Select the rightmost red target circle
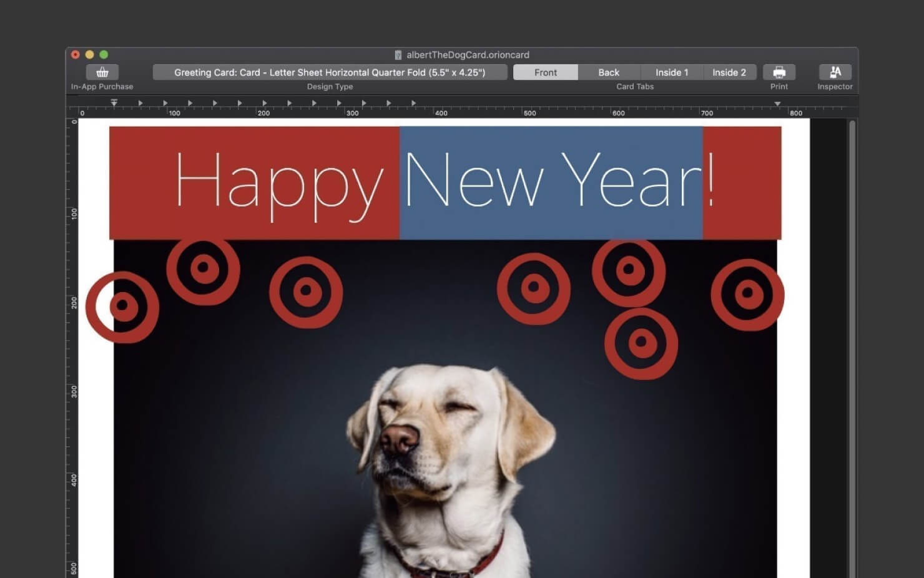Viewport: 924px width, 578px height. pyautogui.click(x=747, y=294)
